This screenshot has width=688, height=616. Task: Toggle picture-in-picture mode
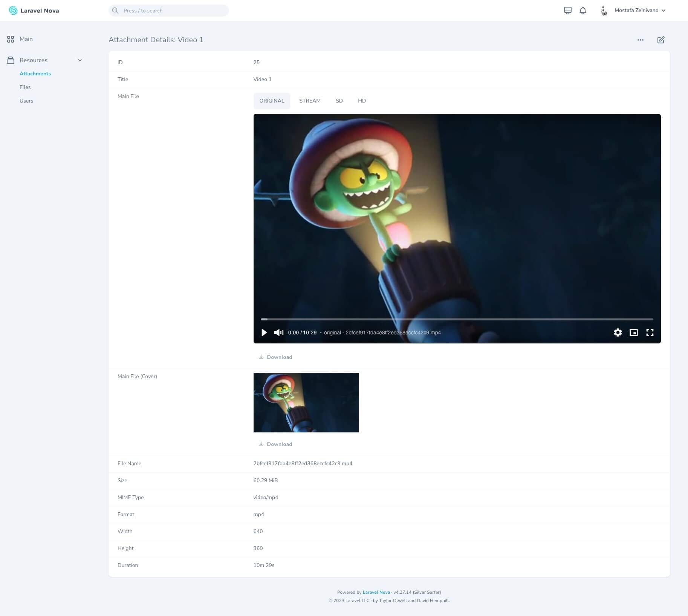coord(634,333)
